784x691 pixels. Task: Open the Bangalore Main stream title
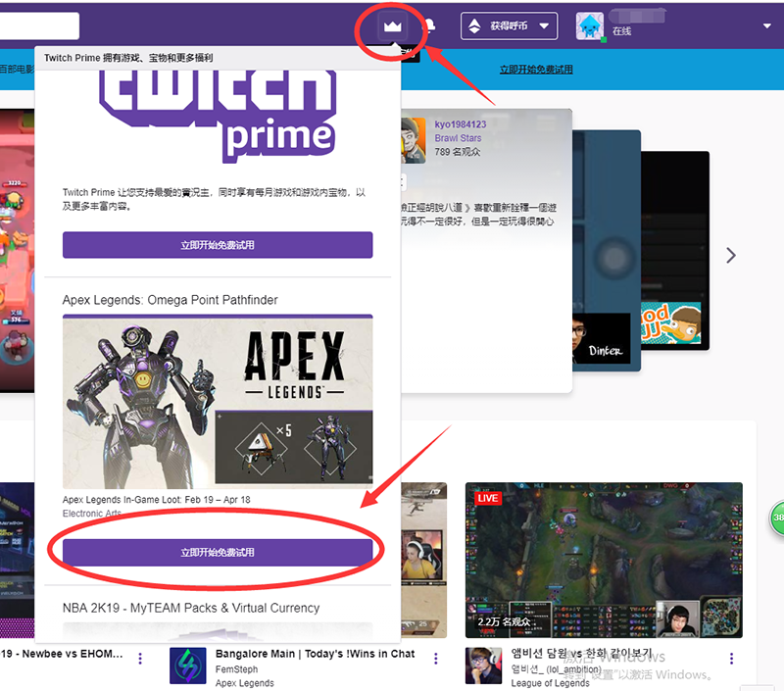(315, 654)
